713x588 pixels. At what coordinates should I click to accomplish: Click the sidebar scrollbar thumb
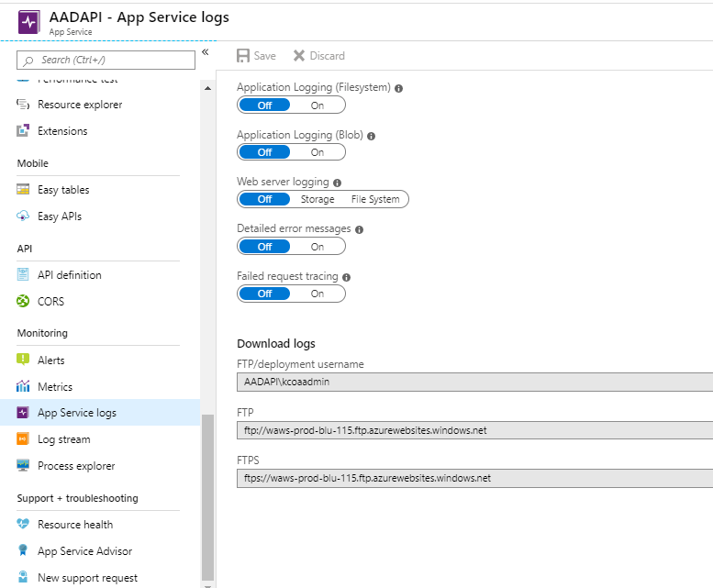(x=207, y=497)
